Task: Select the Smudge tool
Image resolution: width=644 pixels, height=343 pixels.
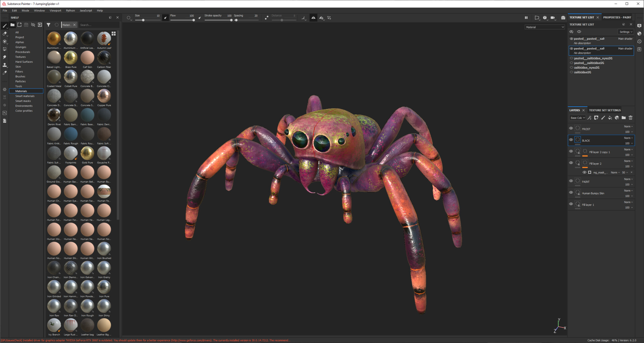Action: pos(5,56)
